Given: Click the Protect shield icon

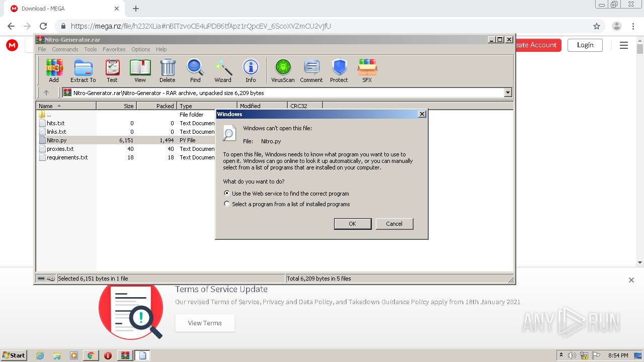Looking at the screenshot, I should [x=339, y=71].
